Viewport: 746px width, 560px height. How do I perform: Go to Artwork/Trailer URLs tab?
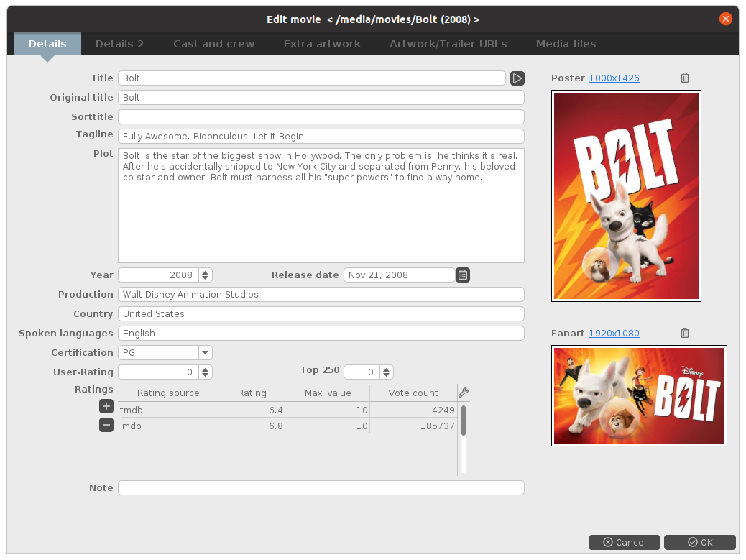(448, 44)
